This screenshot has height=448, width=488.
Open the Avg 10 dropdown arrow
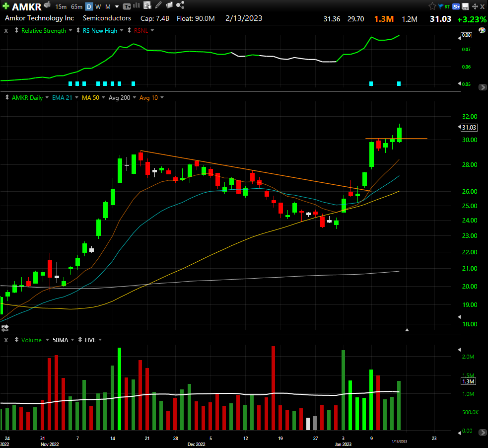pyautogui.click(x=162, y=97)
